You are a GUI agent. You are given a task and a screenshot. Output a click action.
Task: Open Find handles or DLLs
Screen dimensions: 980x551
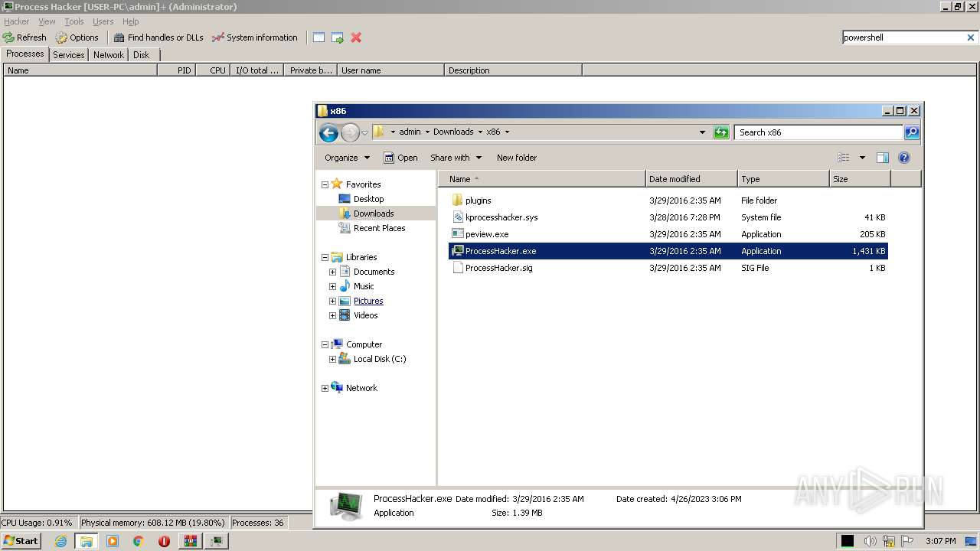click(x=158, y=37)
